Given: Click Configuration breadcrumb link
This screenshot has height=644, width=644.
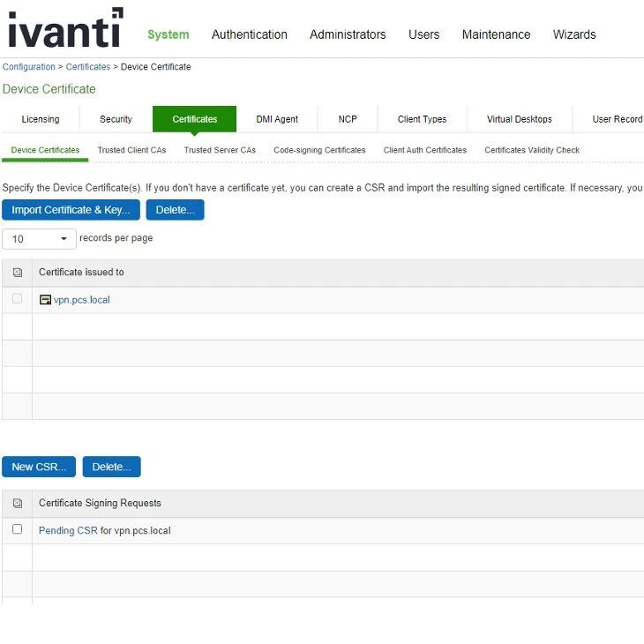Looking at the screenshot, I should 29,67.
